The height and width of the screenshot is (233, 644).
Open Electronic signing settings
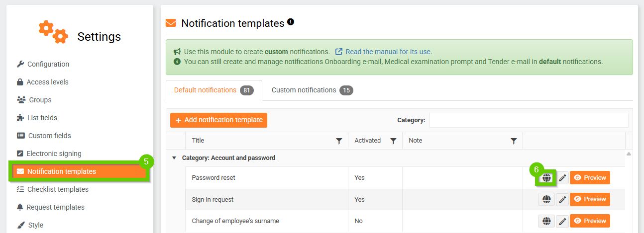click(x=54, y=154)
